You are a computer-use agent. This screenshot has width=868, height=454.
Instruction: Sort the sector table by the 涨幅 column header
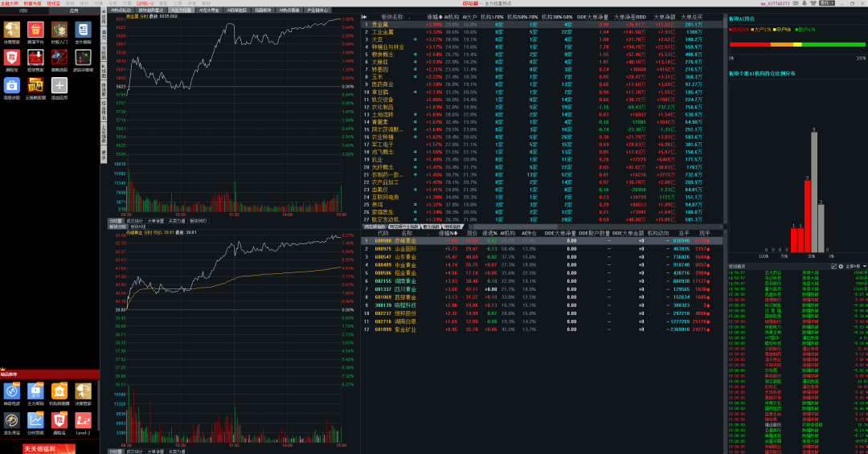tap(433, 17)
